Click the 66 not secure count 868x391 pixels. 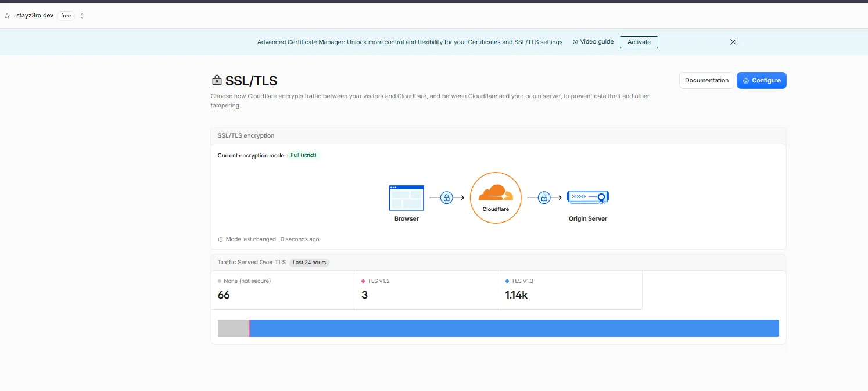224,295
